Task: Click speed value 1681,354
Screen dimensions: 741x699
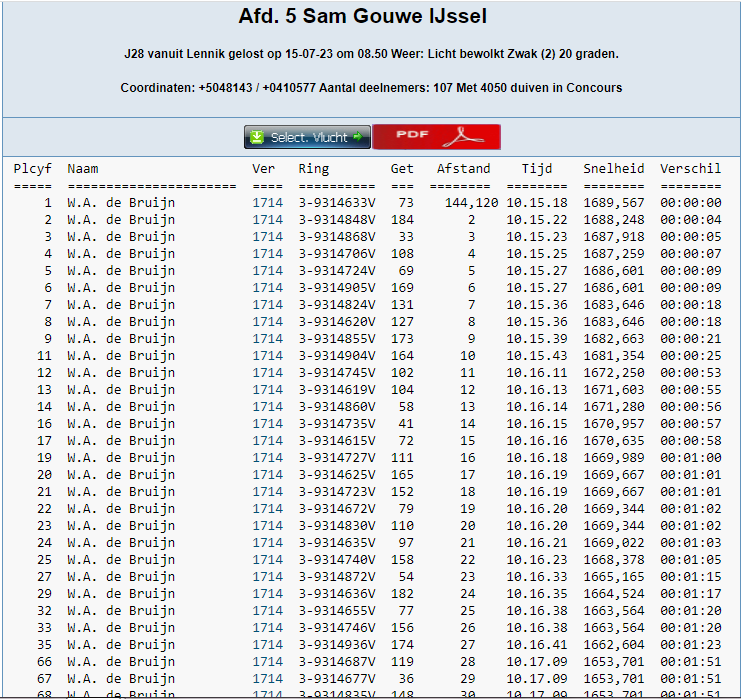Action: [x=614, y=356]
